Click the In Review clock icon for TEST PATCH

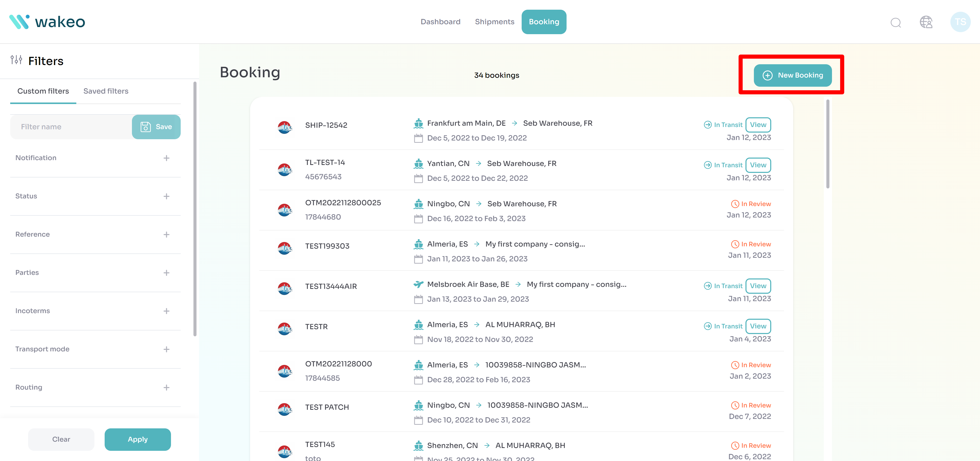[735, 405]
